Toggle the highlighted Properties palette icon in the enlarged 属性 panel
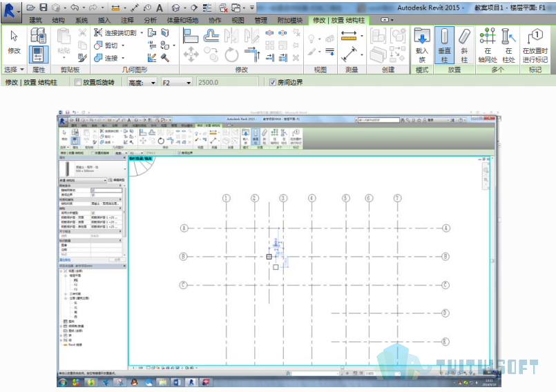556x392 pixels. coord(38,54)
